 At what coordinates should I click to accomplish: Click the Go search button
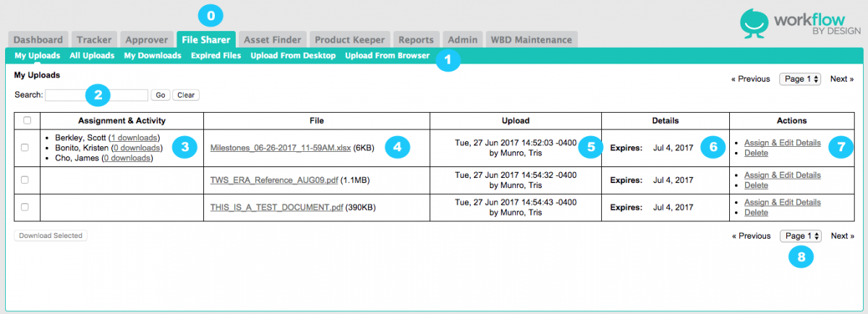tap(161, 95)
